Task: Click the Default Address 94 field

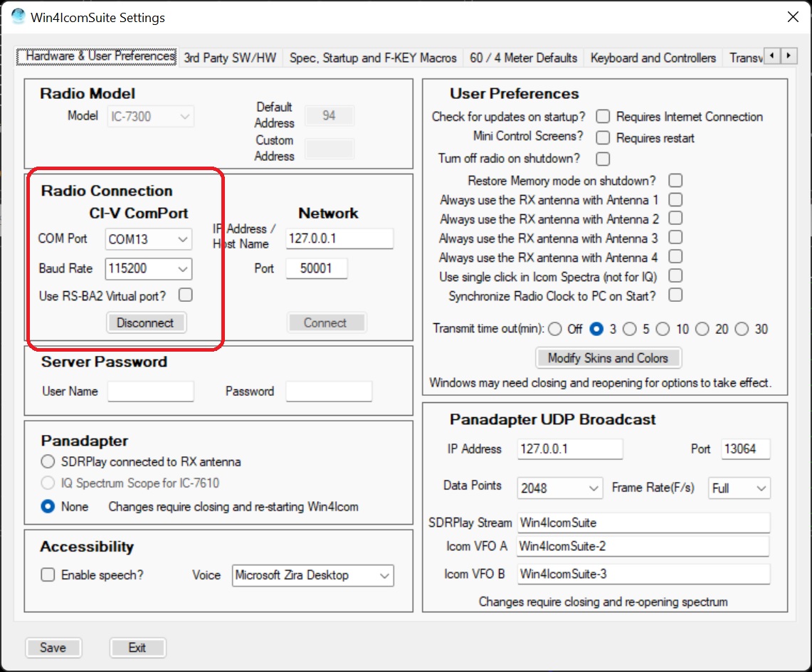Action: (329, 115)
